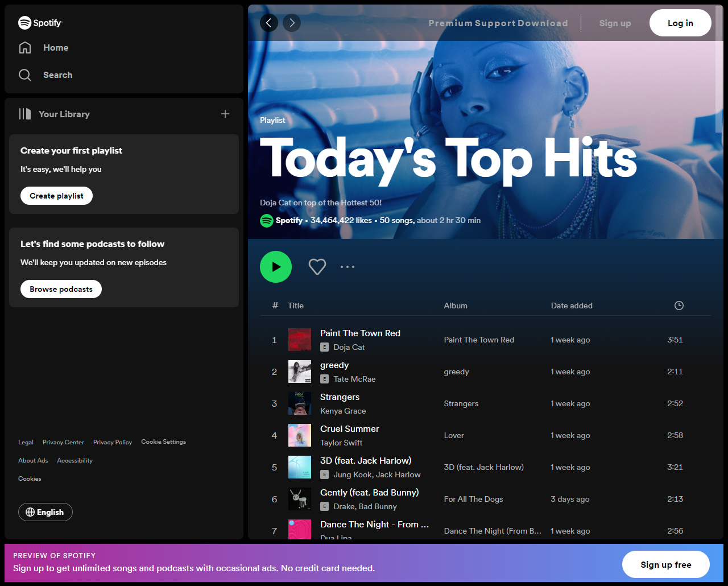Image resolution: width=728 pixels, height=586 pixels.
Task: Open the Cruel Summer cover thumbnail
Action: point(300,435)
